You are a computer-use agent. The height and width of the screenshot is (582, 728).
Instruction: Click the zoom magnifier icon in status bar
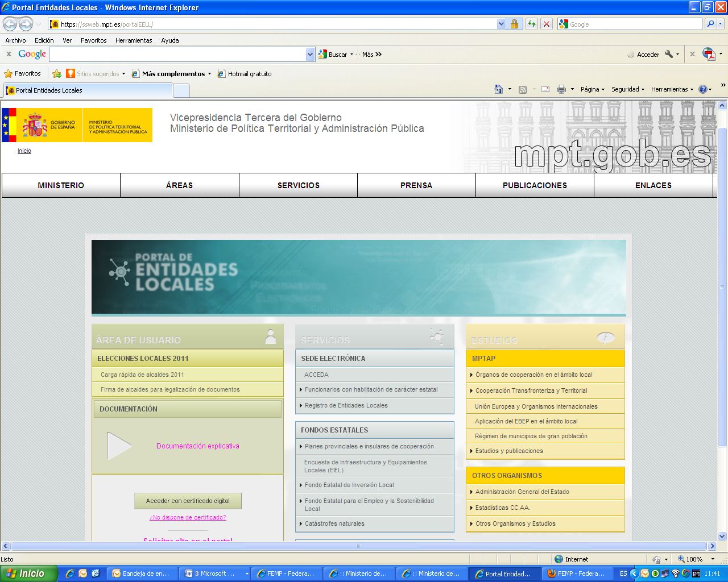pos(681,559)
